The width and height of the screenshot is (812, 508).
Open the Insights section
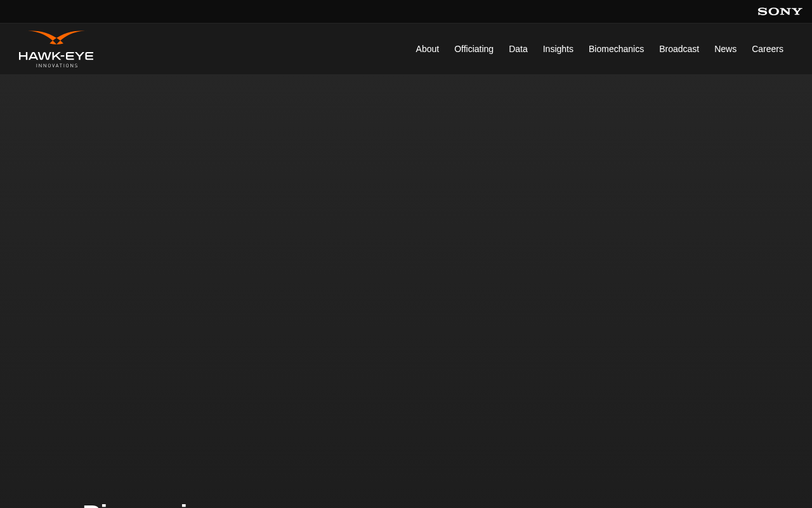558,49
